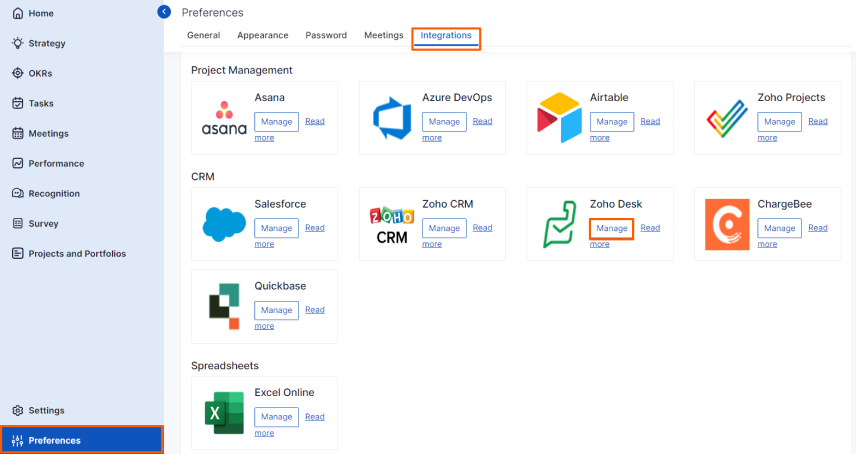Screen dimensions: 856x454
Task: Click the Zoho Desk logo
Action: pyautogui.click(x=560, y=224)
